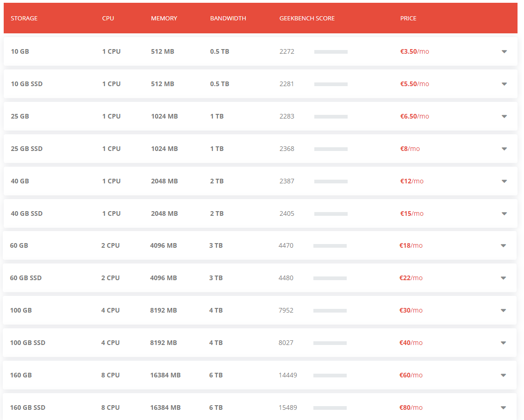Viewport: 524px width, 420px height.
Task: Open the €18/mo plan dropdown arrow
Action: tap(503, 245)
